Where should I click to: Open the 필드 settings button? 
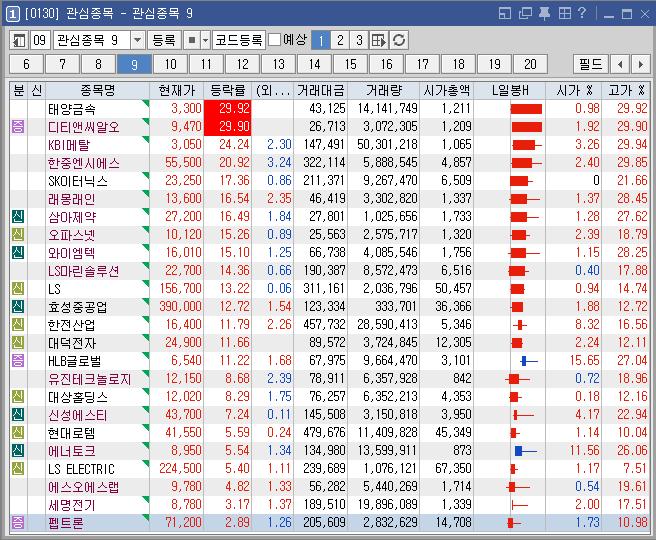click(591, 64)
